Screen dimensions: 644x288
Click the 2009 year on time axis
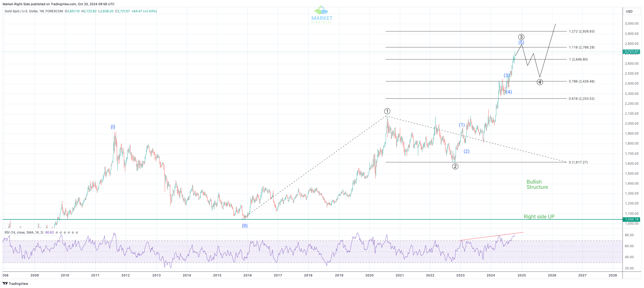point(35,275)
